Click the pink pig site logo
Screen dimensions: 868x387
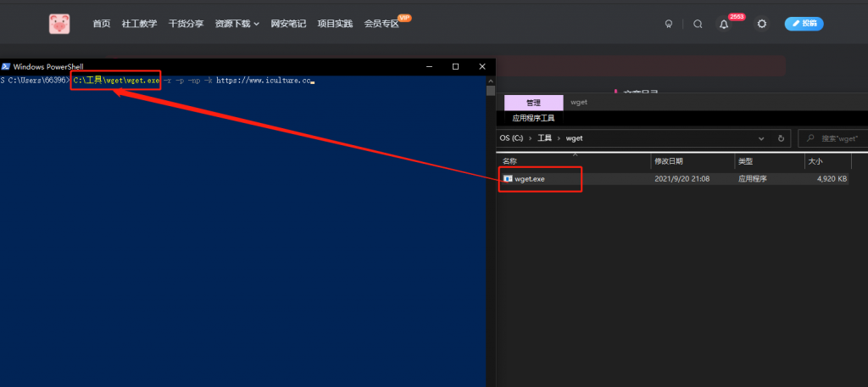[x=59, y=24]
